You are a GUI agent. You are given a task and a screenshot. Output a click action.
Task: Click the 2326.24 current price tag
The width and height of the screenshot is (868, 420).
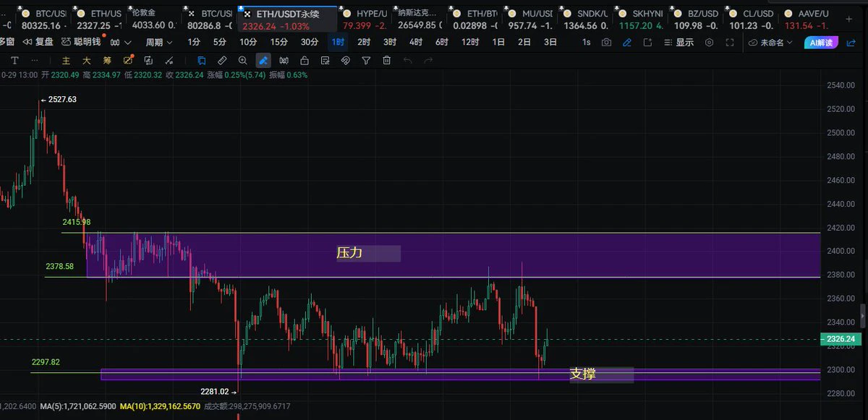point(840,339)
